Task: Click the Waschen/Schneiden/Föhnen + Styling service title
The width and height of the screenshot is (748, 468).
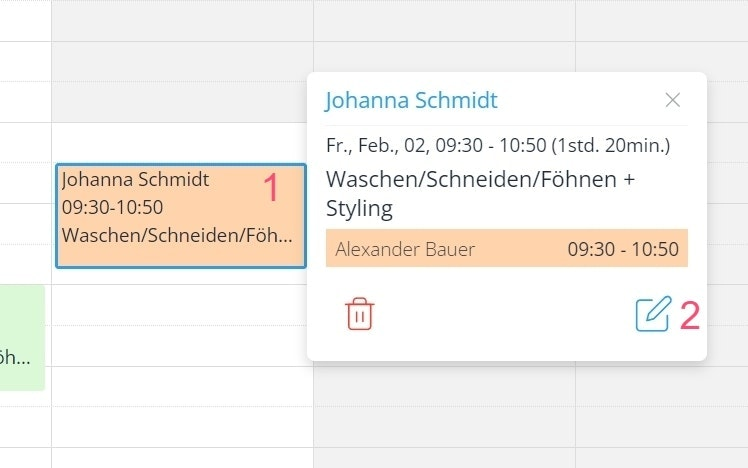Action: point(480,194)
